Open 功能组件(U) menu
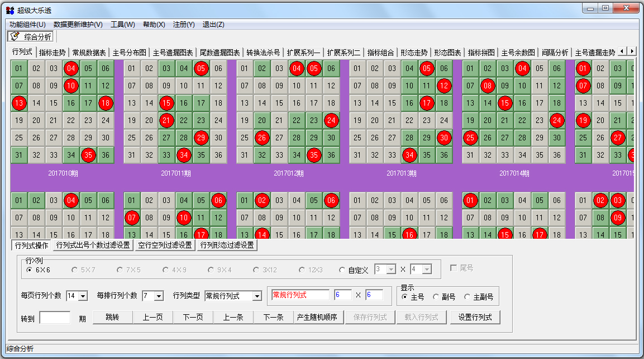The width and height of the screenshot is (644, 359). point(27,24)
